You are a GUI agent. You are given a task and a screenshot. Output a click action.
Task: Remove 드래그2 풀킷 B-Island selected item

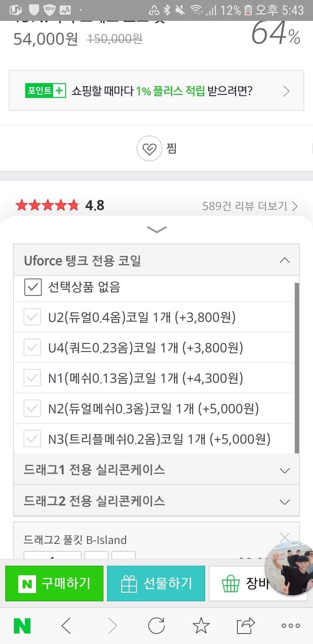point(284,537)
